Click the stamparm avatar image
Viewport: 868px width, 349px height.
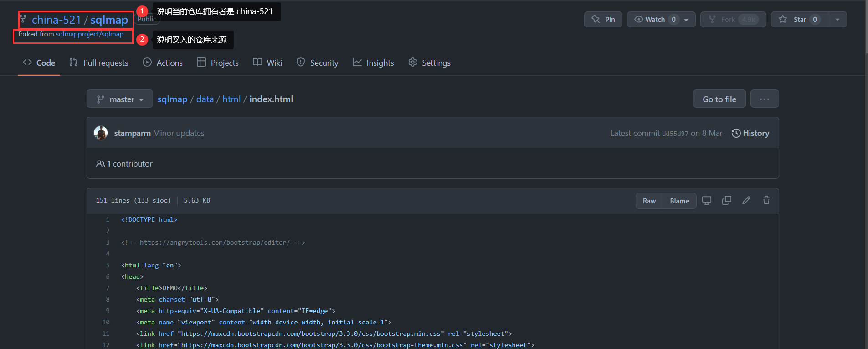pos(101,133)
